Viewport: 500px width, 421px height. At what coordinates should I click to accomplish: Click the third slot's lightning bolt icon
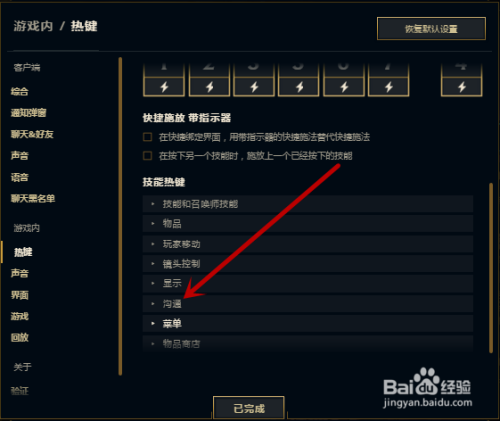point(254,87)
